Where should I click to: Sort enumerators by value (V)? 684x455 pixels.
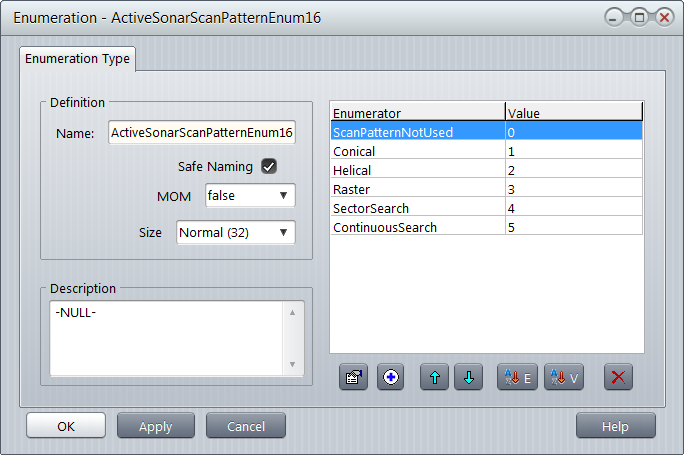563,378
